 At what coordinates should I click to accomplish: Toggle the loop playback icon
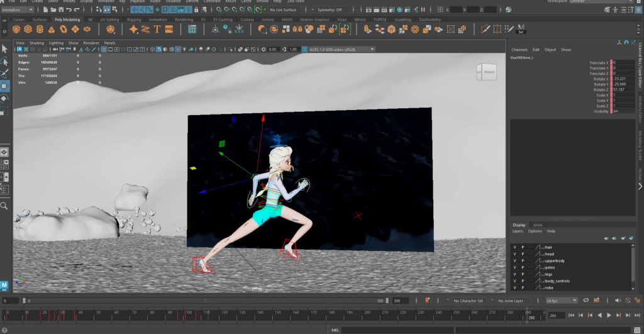click(x=586, y=300)
